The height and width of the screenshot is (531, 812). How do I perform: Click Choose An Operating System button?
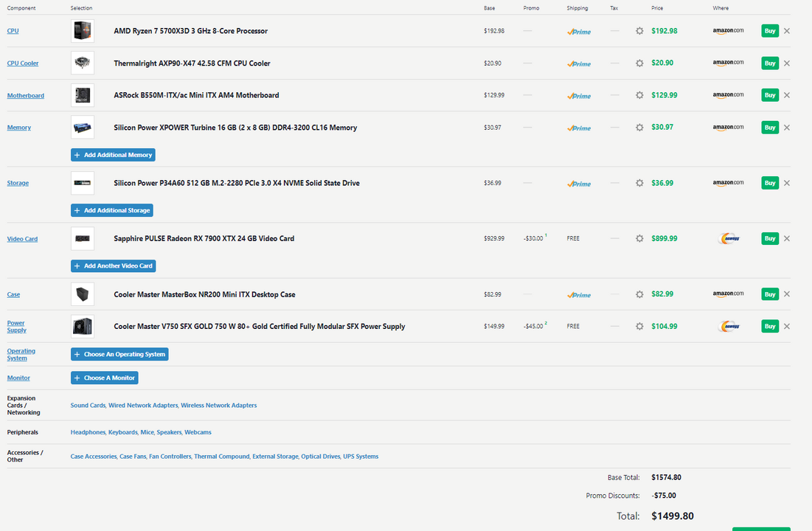(x=119, y=354)
